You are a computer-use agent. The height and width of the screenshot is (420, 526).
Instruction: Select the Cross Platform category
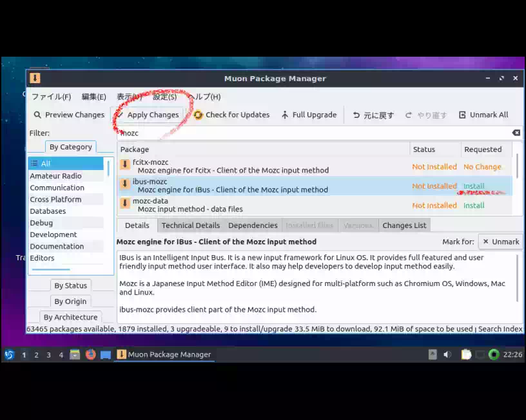coord(66,200)
